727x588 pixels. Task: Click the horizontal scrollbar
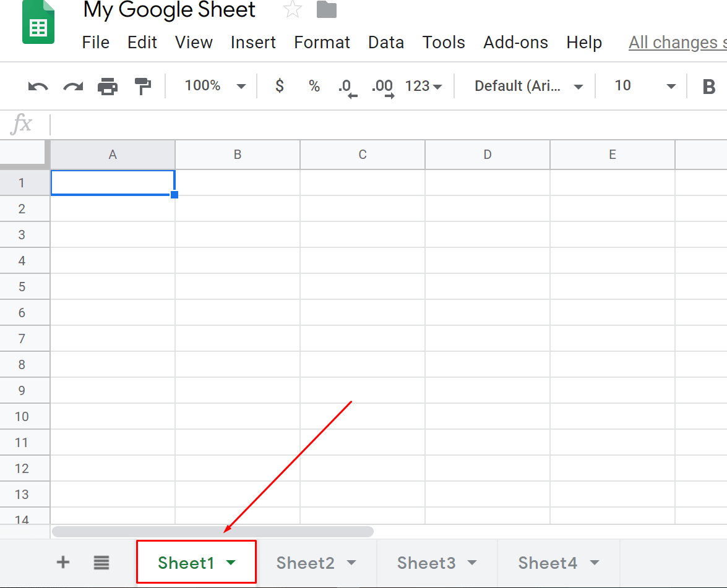pos(213,531)
